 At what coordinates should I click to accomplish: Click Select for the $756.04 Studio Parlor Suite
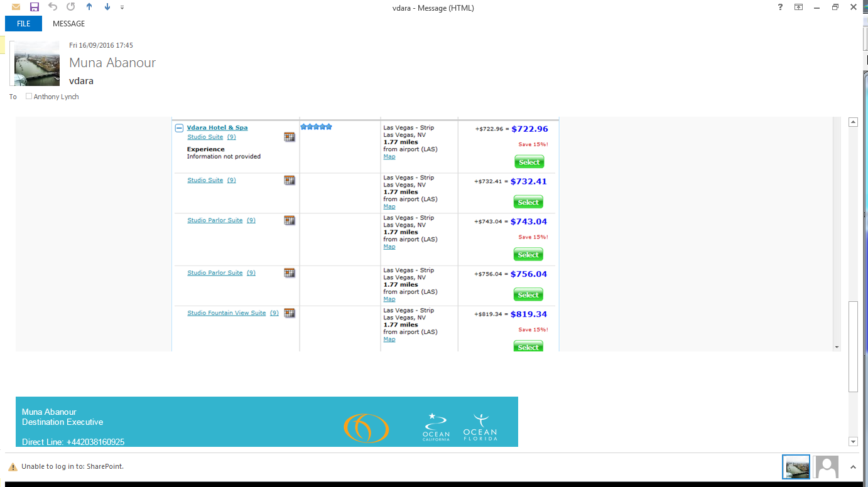tap(528, 295)
